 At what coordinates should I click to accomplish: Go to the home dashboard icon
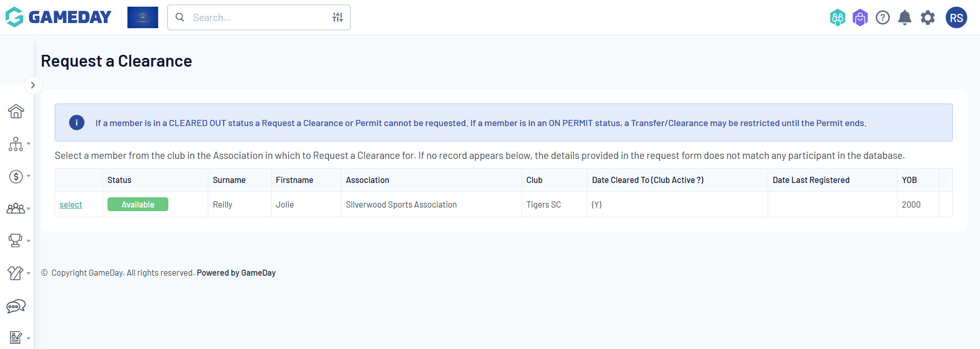pos(16,111)
